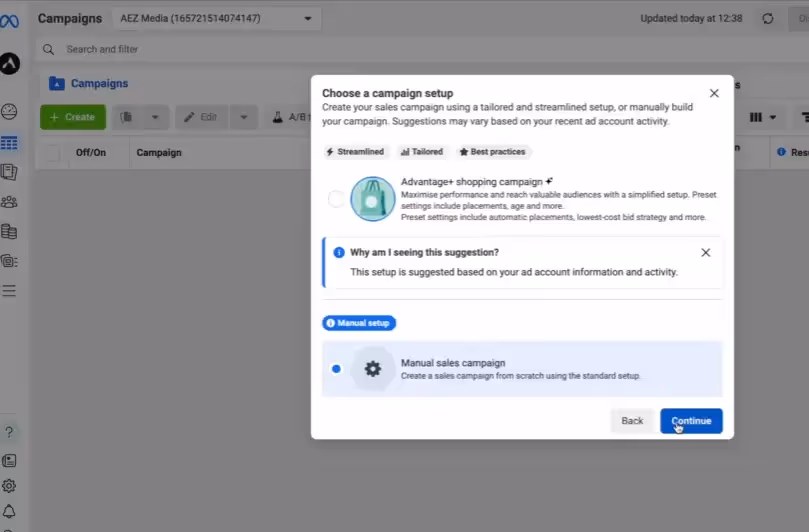Open the Meta logo home icon

pos(9,21)
